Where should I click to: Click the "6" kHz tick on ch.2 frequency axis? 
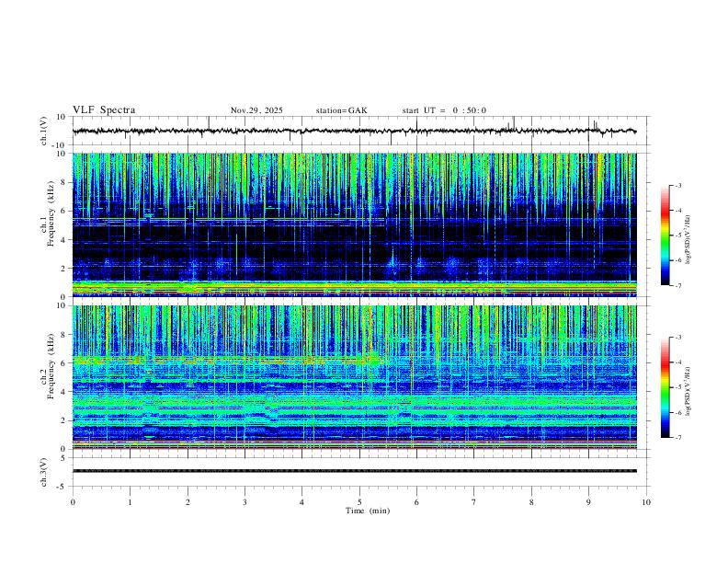[63, 363]
